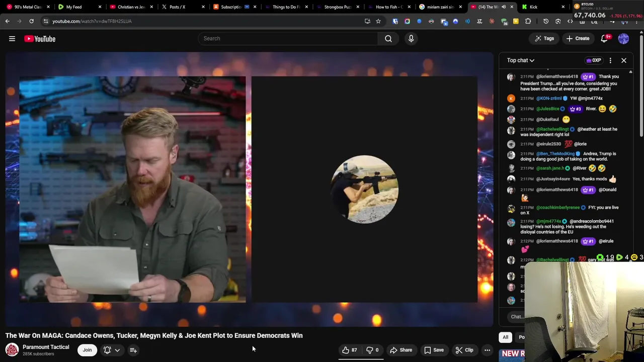Click the site info icon in address bar
The image size is (644, 362).
click(x=46, y=21)
